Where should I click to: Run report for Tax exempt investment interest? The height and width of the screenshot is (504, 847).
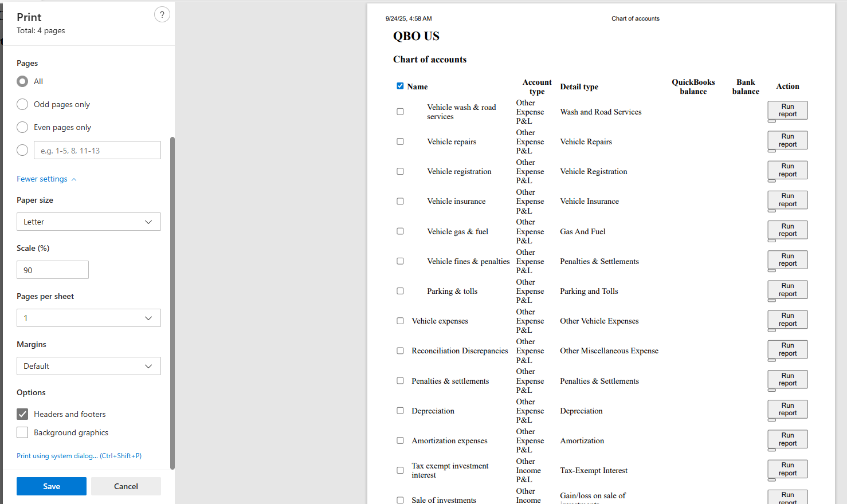coord(787,469)
